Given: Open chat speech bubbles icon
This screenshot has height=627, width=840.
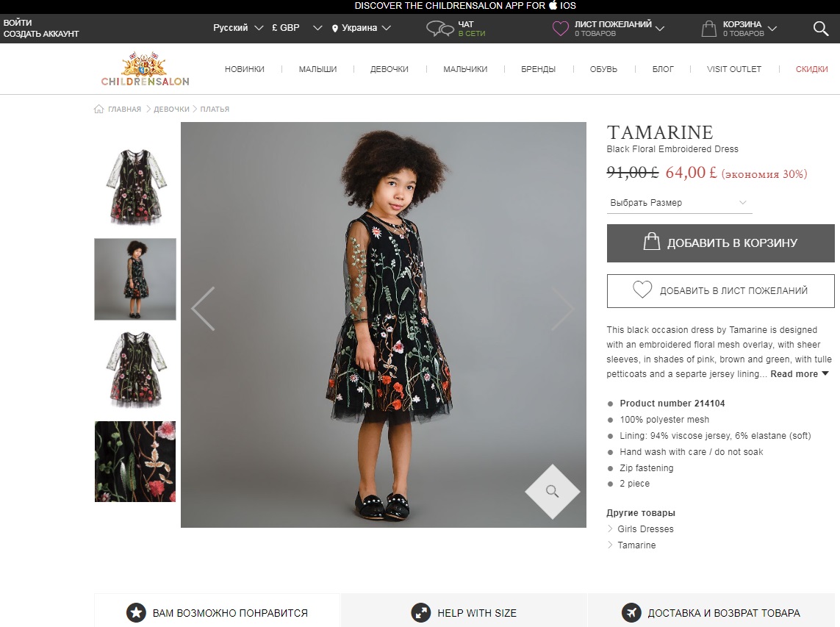Looking at the screenshot, I should click(x=439, y=29).
